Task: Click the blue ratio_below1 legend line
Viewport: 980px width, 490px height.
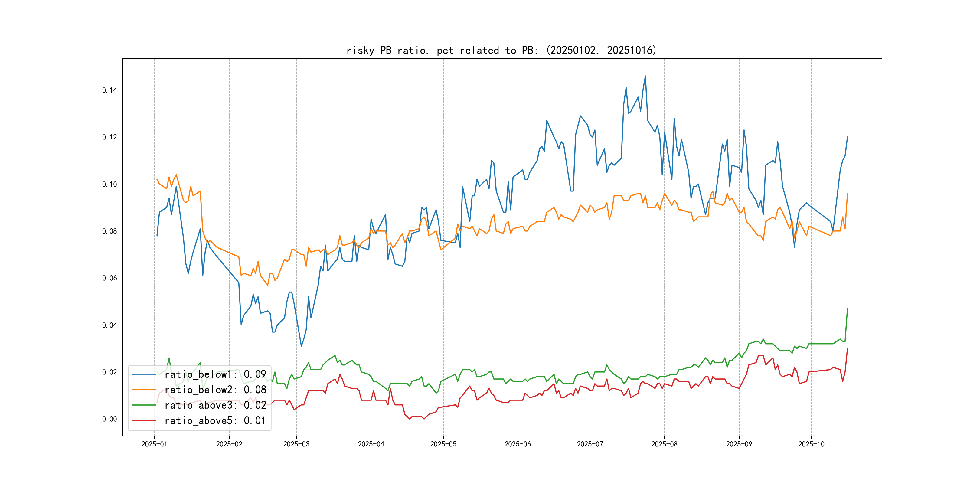Action: point(144,374)
